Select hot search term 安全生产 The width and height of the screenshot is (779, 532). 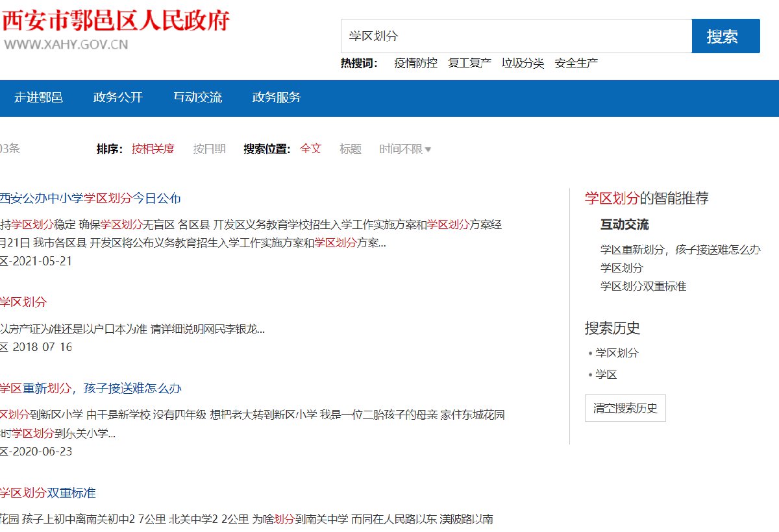pos(576,63)
